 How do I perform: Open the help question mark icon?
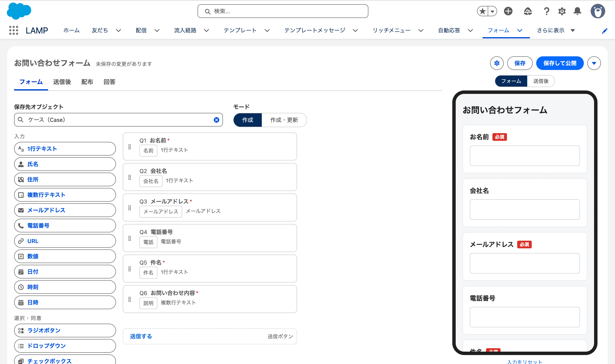coord(546,11)
